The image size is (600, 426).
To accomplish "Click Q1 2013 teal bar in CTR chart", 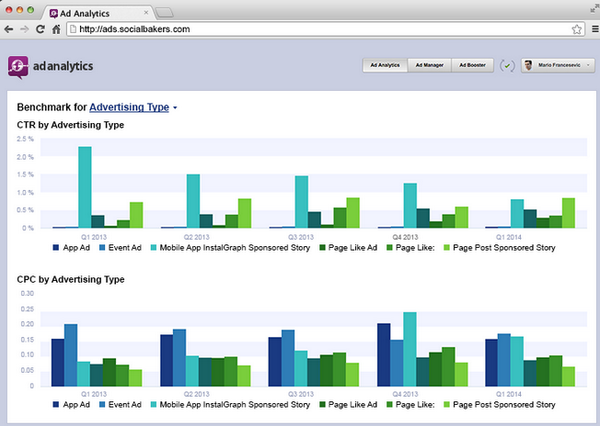I will [85, 187].
